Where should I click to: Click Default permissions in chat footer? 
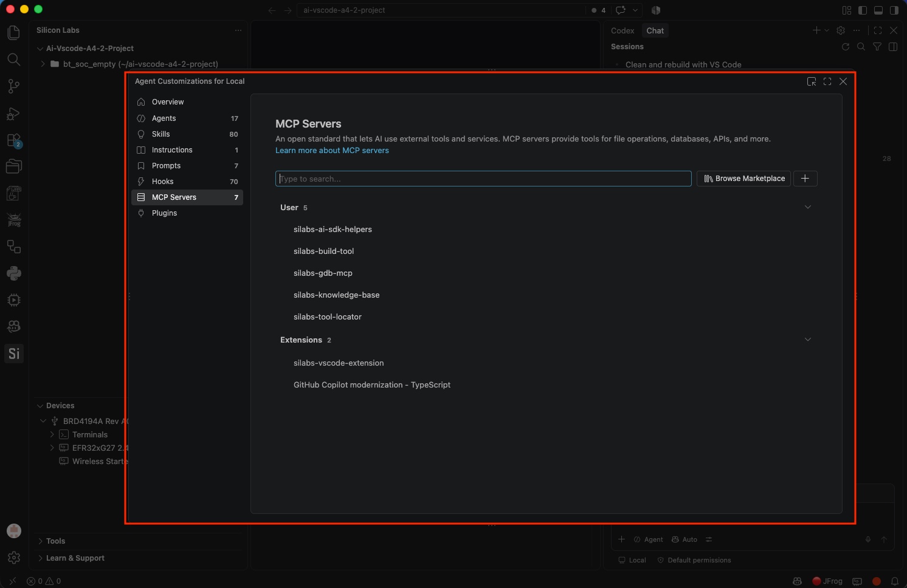click(x=694, y=560)
